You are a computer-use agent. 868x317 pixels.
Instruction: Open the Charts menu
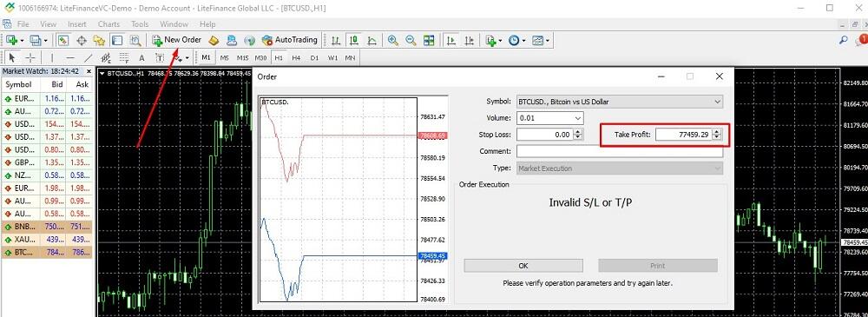pos(108,24)
